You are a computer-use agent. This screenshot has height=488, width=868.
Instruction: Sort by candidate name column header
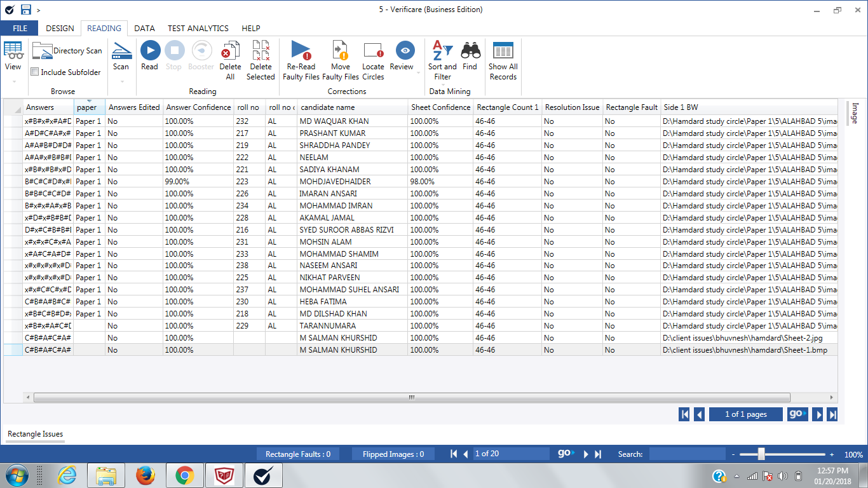click(352, 107)
